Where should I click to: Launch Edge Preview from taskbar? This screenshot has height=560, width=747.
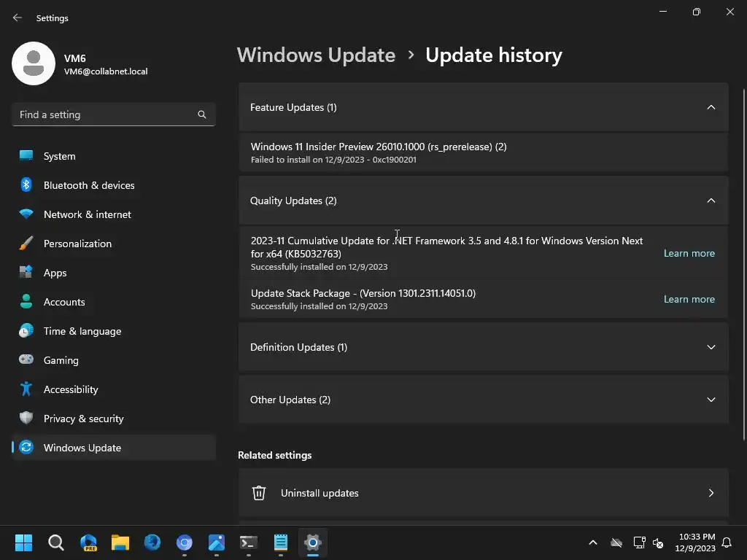click(88, 542)
